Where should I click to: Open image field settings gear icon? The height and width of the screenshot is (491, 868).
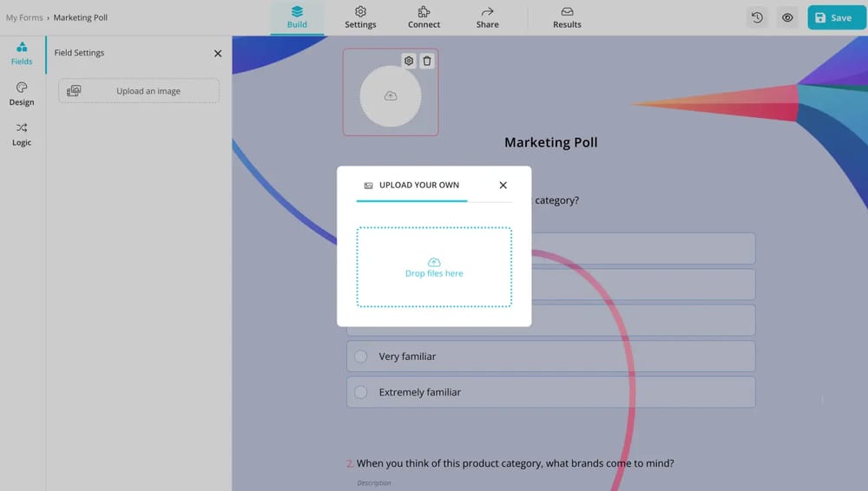pos(409,61)
